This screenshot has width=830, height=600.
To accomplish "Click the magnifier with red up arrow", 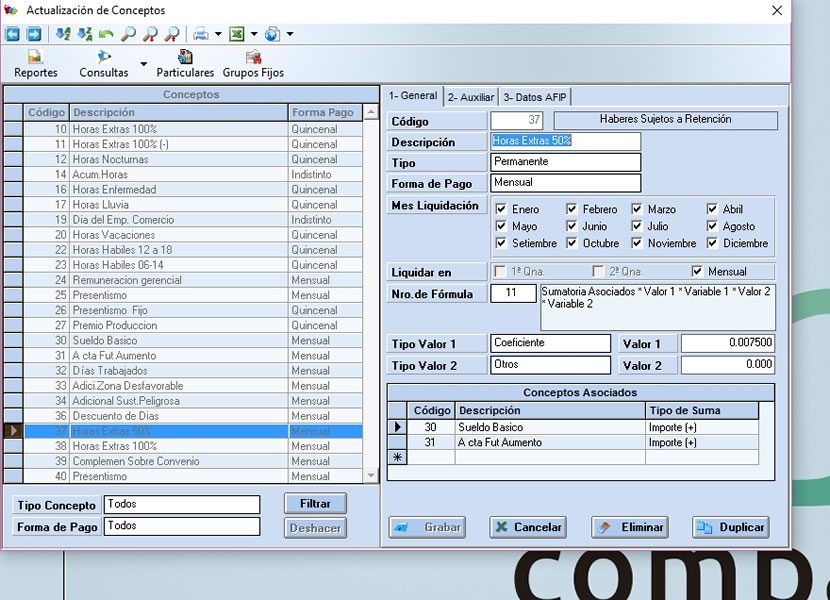I will point(172,34).
